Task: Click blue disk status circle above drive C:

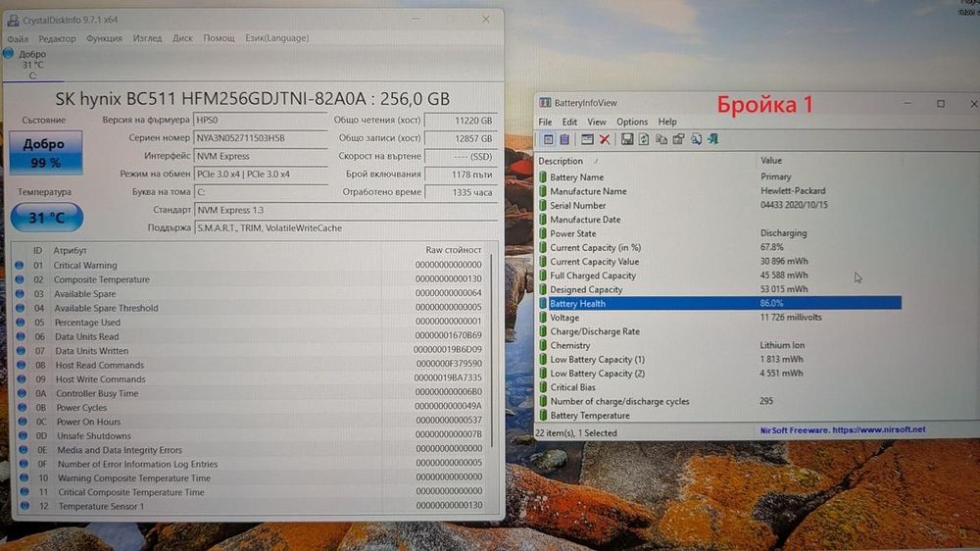Action: pos(8,54)
